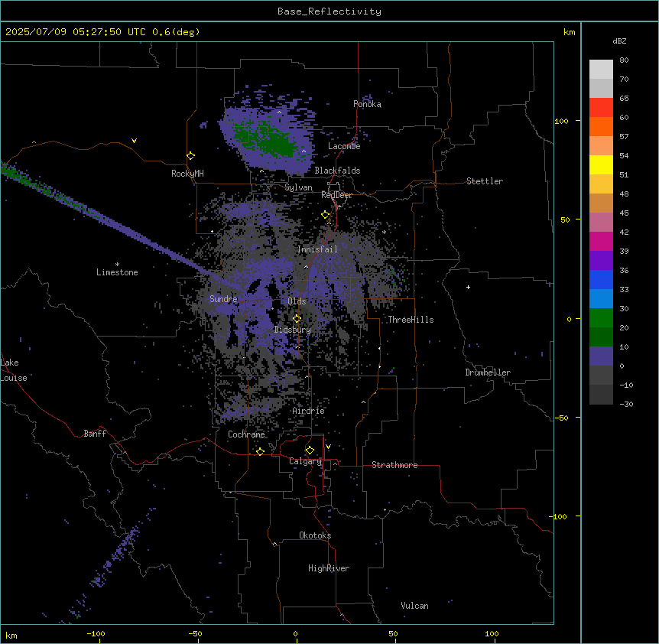The height and width of the screenshot is (644, 659).
Task: Click the RockyMH label
Action: [x=187, y=174]
